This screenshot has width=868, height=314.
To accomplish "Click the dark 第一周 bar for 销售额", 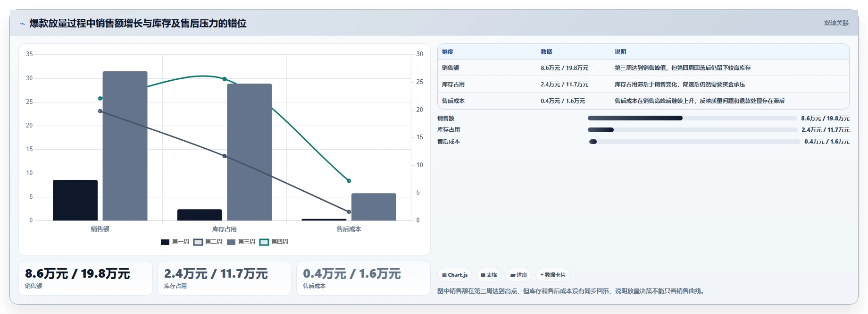I will click(75, 200).
